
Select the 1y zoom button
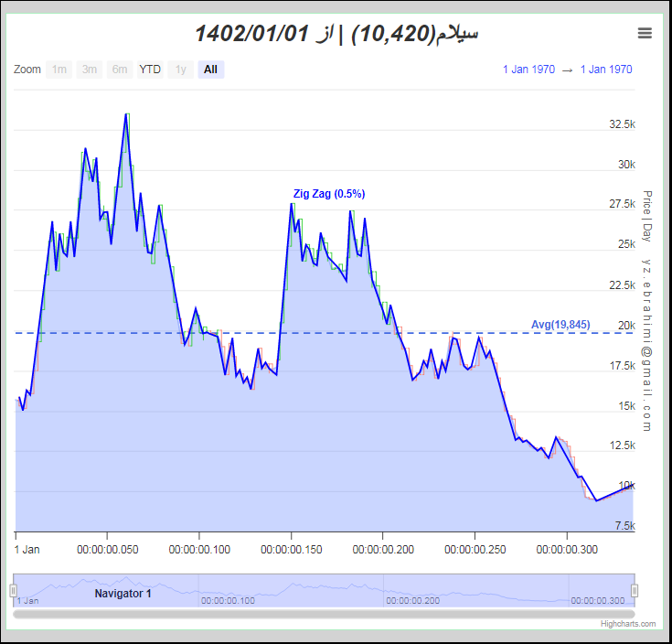180,70
